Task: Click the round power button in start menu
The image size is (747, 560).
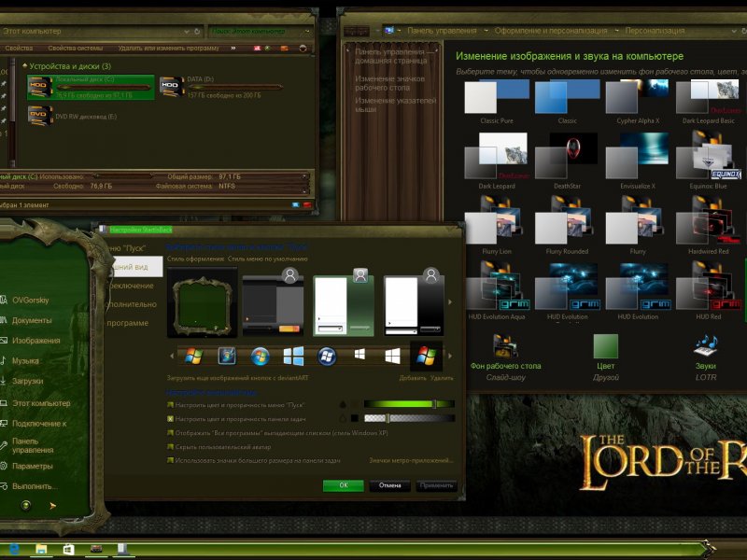Action: click(26, 505)
